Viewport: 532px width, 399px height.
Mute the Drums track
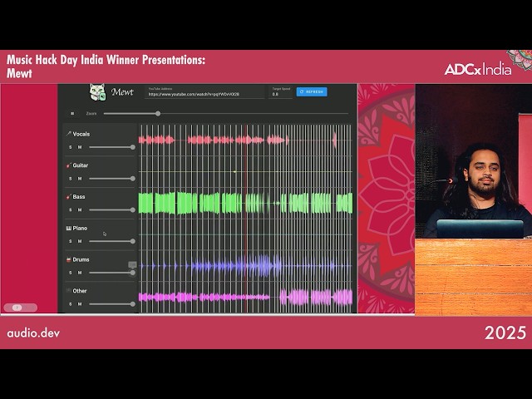tap(80, 273)
